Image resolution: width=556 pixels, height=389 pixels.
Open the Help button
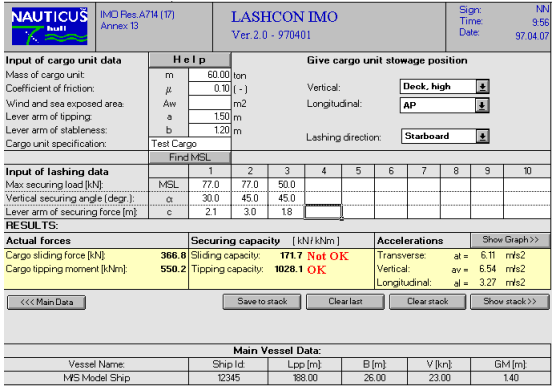[190, 60]
